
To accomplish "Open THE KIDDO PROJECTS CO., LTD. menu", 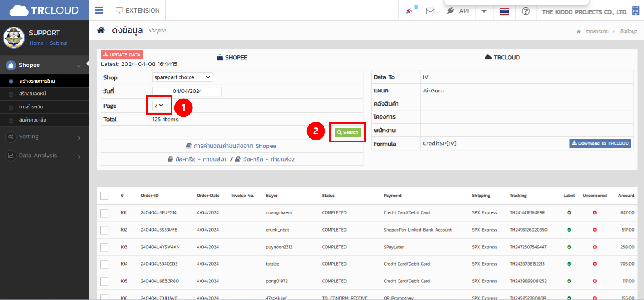I will click(584, 12).
